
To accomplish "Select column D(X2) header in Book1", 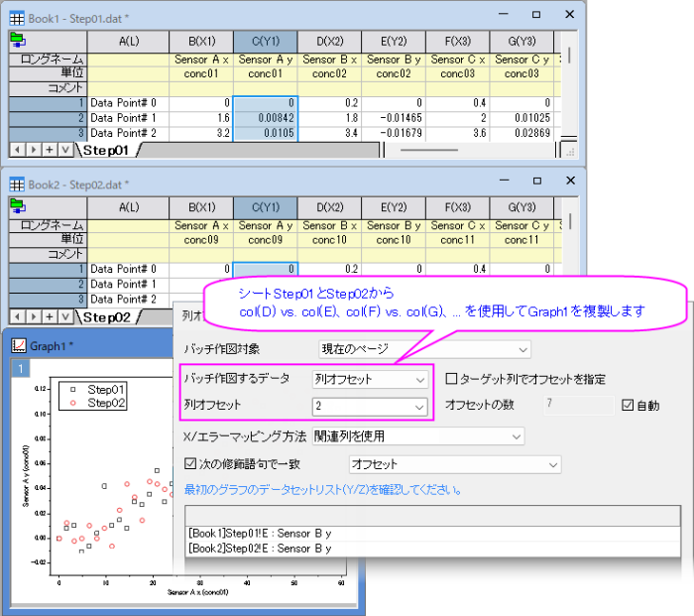I will click(x=330, y=42).
